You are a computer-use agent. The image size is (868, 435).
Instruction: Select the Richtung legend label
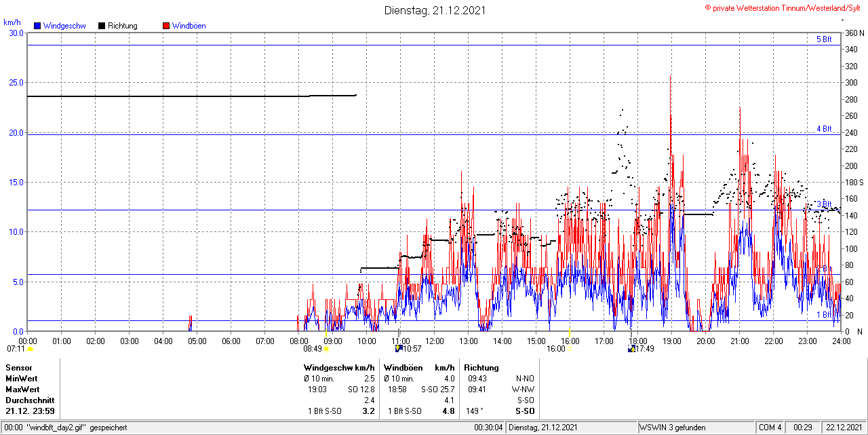click(123, 26)
